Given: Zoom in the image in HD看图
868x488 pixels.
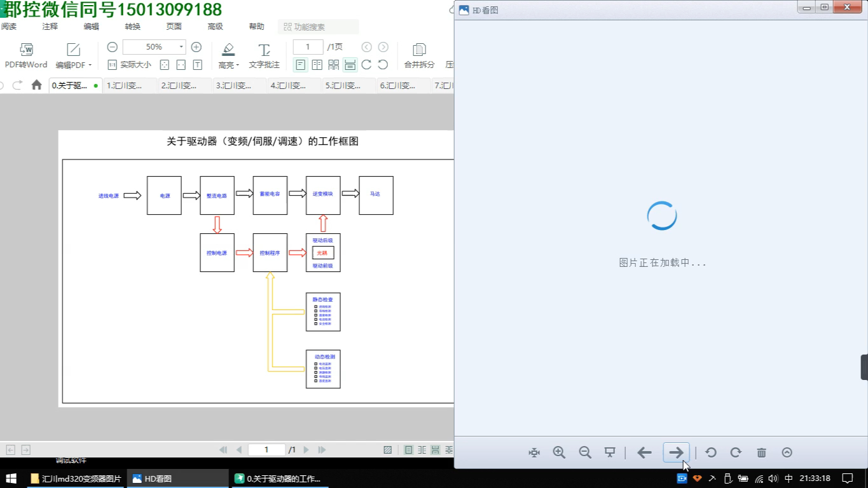Looking at the screenshot, I should click(559, 452).
